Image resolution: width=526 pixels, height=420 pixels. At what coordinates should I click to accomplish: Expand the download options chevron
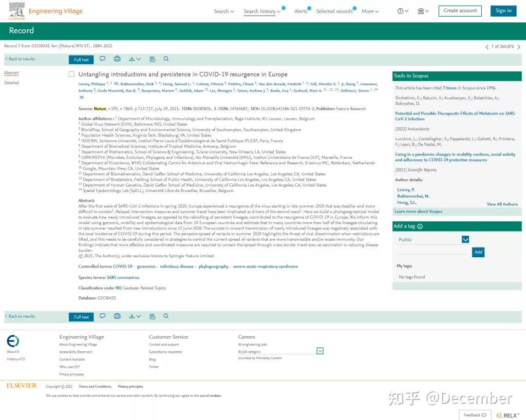(x=139, y=59)
